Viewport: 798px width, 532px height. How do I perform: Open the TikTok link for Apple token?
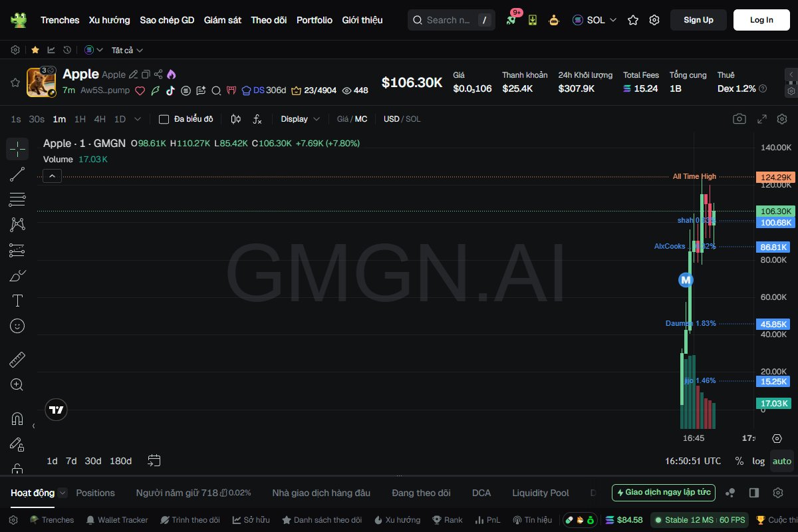click(x=170, y=90)
